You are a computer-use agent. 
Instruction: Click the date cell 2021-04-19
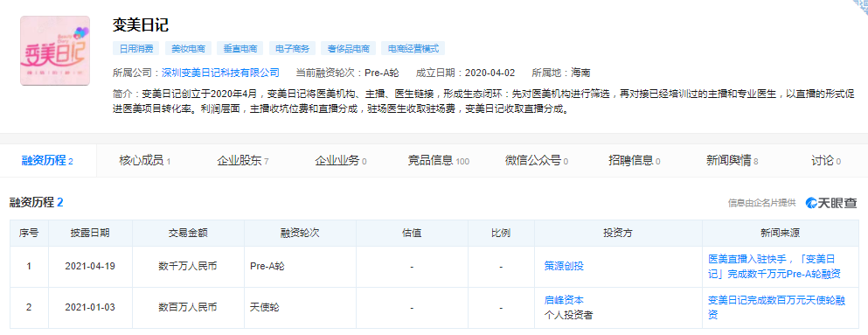click(90, 267)
